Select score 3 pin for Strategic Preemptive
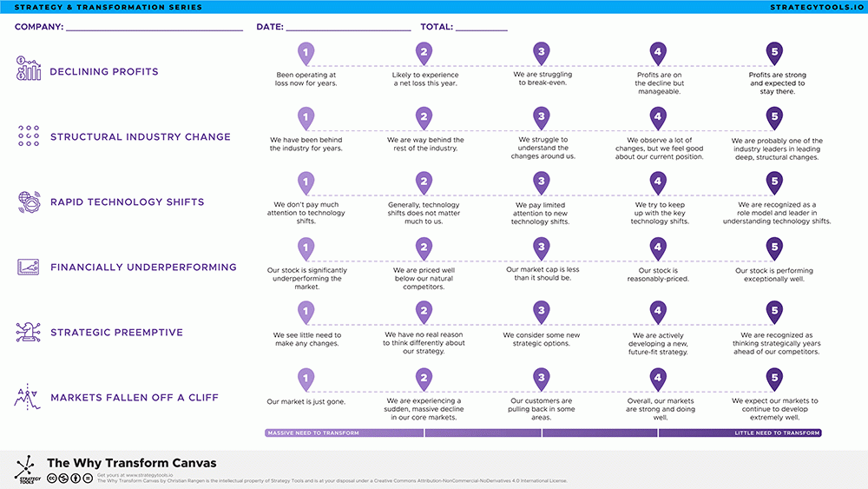This screenshot has height=489, width=868. pyautogui.click(x=542, y=313)
